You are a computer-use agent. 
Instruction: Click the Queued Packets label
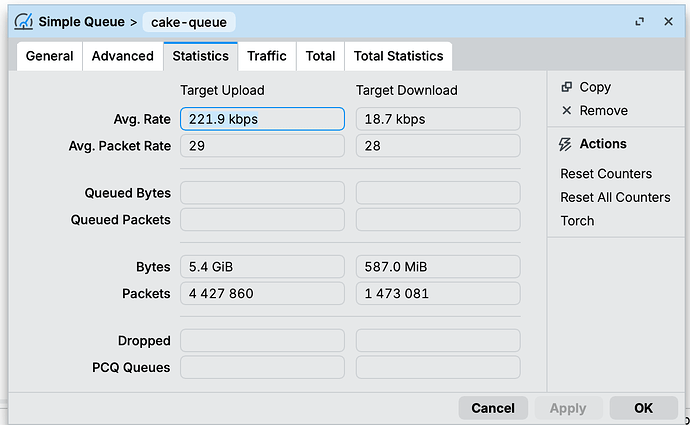coord(121,220)
